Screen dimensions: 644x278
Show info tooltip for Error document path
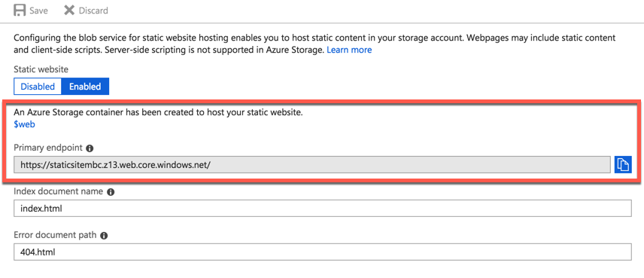click(x=104, y=236)
